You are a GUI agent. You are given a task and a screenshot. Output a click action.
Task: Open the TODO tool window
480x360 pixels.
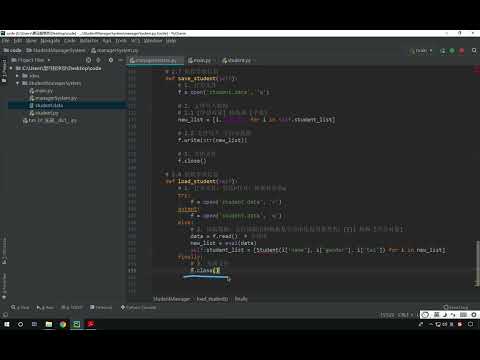tap(72, 307)
